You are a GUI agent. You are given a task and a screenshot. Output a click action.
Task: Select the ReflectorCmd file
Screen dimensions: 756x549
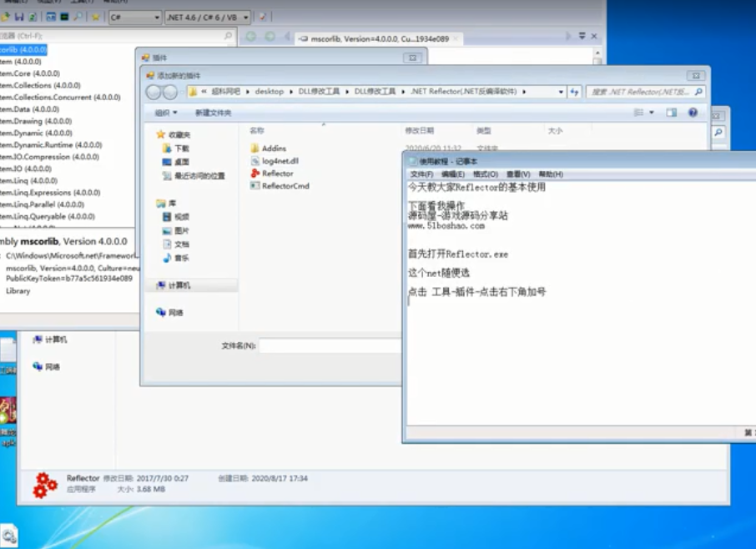click(280, 185)
